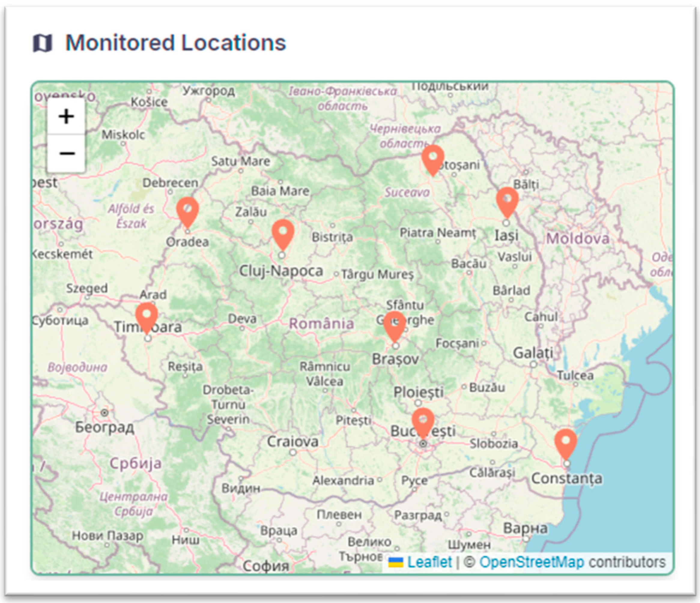Image resolution: width=700 pixels, height=603 pixels.
Task: Click the România country label
Action: point(321,324)
